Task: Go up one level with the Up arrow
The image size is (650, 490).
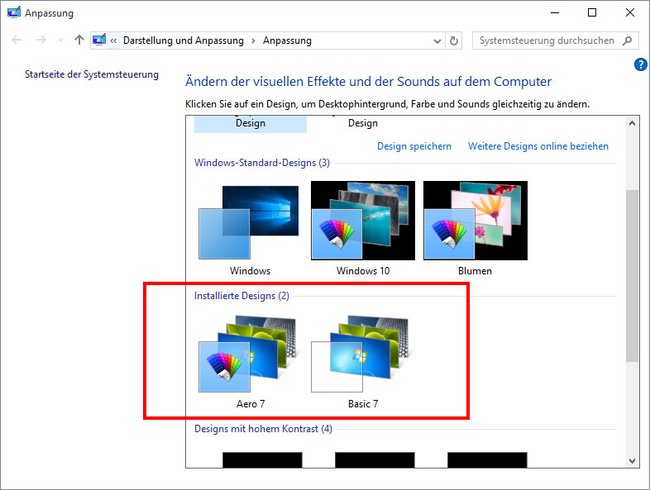Action: (79, 40)
